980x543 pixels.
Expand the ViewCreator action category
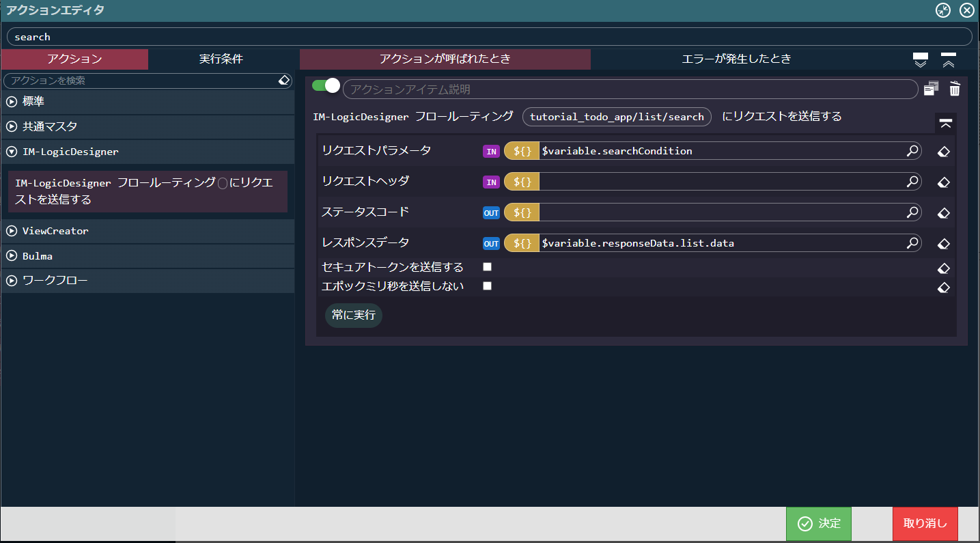[x=148, y=231]
